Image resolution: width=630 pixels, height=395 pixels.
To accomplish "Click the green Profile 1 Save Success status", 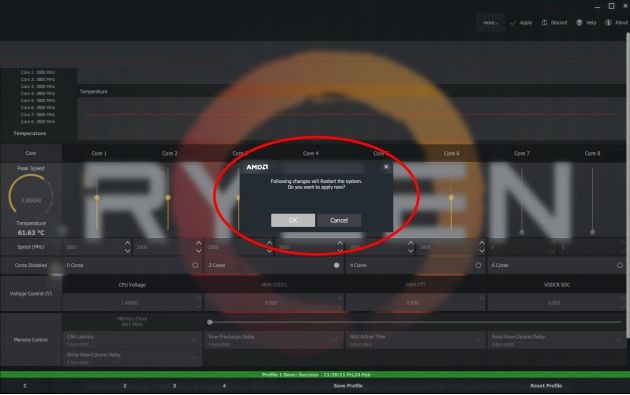I will 316,375.
